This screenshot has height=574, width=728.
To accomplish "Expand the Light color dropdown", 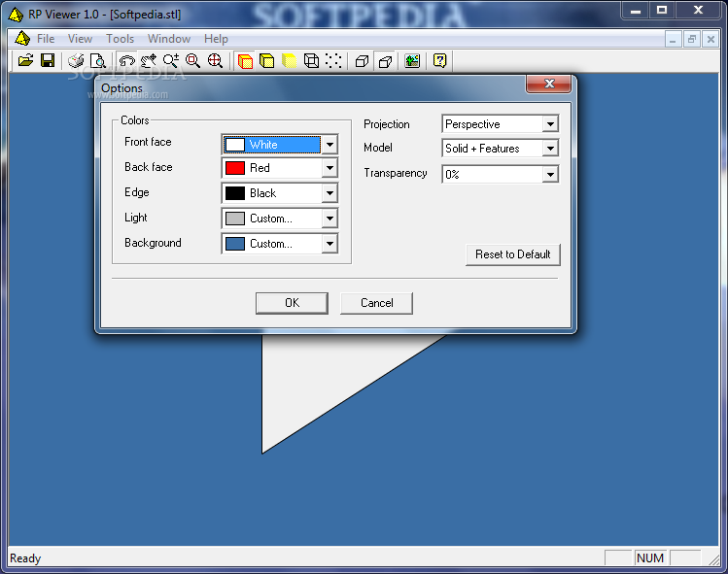I will [329, 219].
